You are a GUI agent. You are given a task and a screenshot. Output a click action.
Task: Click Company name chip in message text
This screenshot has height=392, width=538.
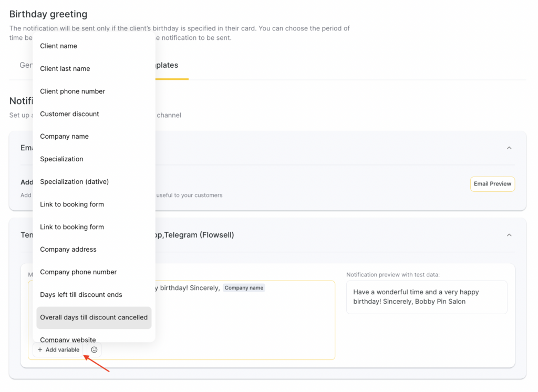(x=244, y=288)
